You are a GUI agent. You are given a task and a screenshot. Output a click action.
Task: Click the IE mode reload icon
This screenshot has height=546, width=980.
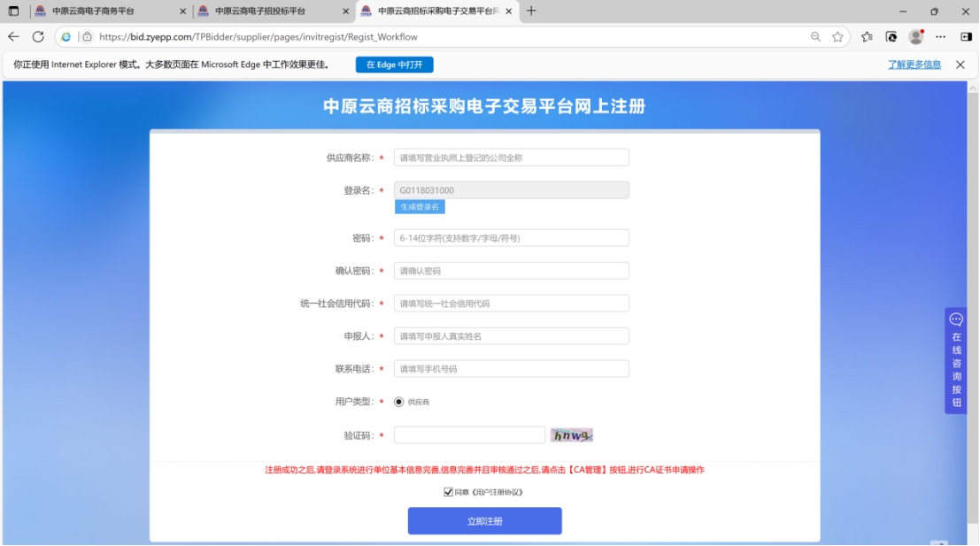pyautogui.click(x=891, y=37)
